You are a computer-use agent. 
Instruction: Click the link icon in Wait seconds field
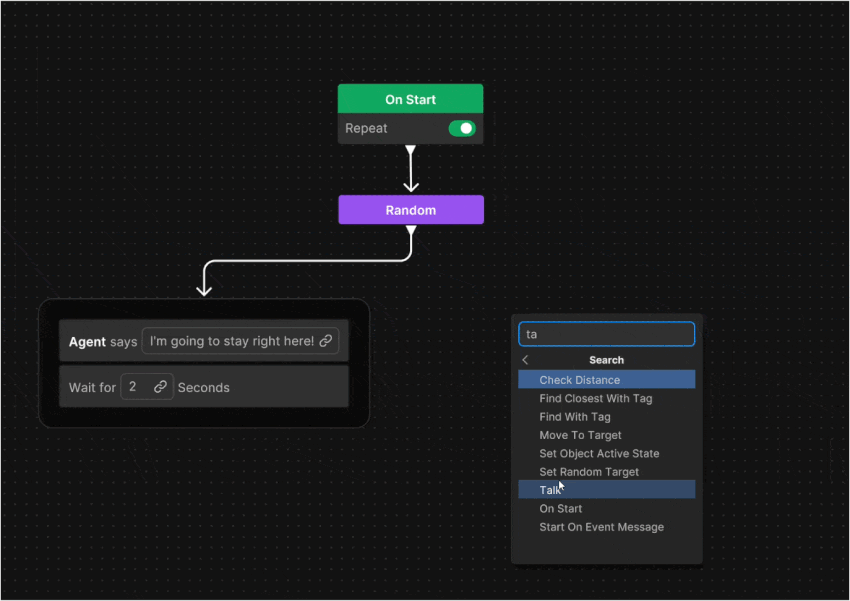click(x=160, y=387)
